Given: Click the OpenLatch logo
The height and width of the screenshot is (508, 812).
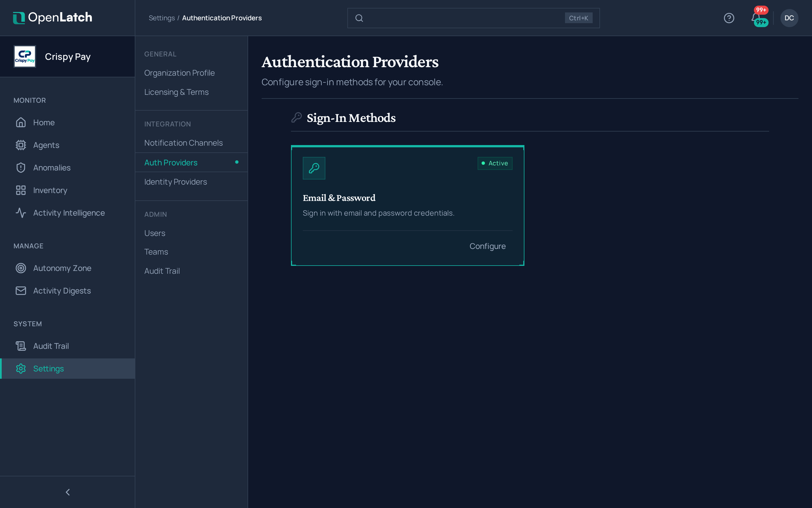Looking at the screenshot, I should [x=52, y=18].
